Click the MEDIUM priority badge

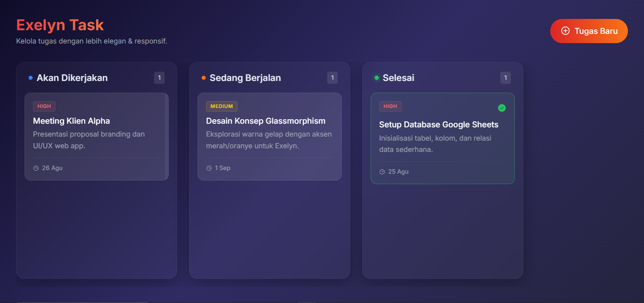pos(222,106)
